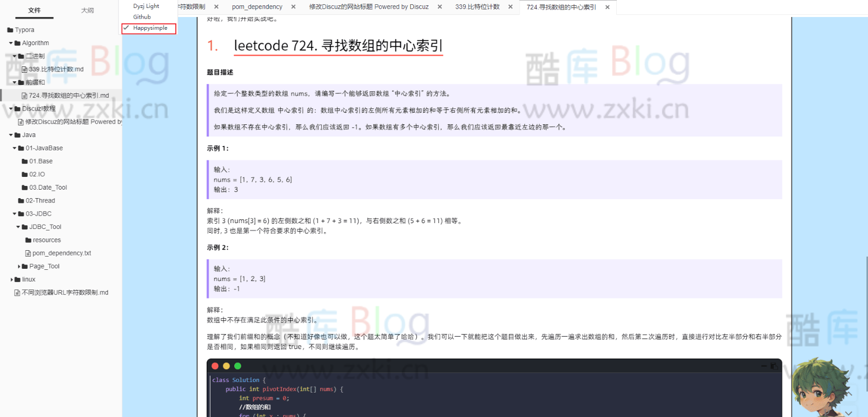Screen dimensions: 868x417
Task: Close the 修改Discuz的网站标题 tab
Action: (x=440, y=7)
